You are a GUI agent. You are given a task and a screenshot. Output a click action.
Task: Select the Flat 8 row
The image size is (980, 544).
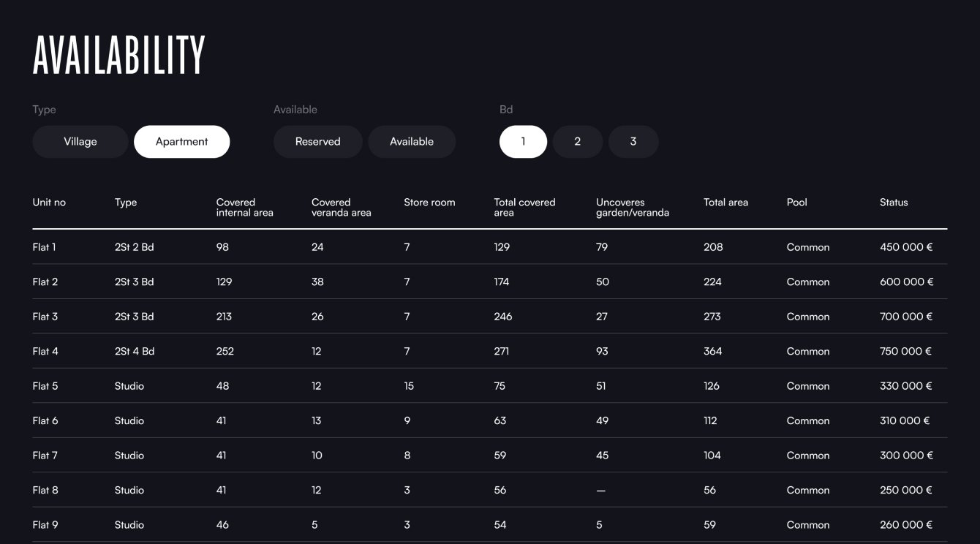(x=45, y=490)
